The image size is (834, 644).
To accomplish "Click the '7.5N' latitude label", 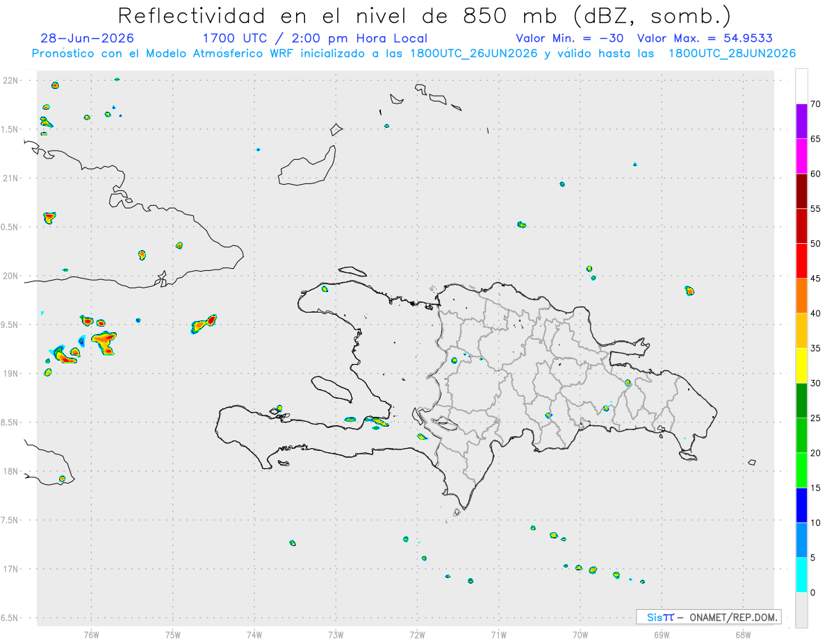I will pyautogui.click(x=10, y=520).
